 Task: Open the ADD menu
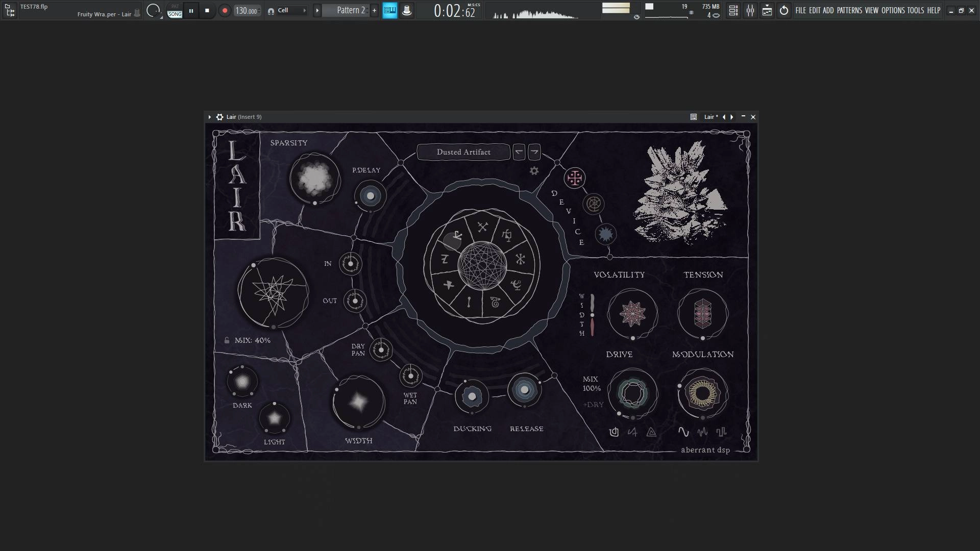tap(828, 10)
